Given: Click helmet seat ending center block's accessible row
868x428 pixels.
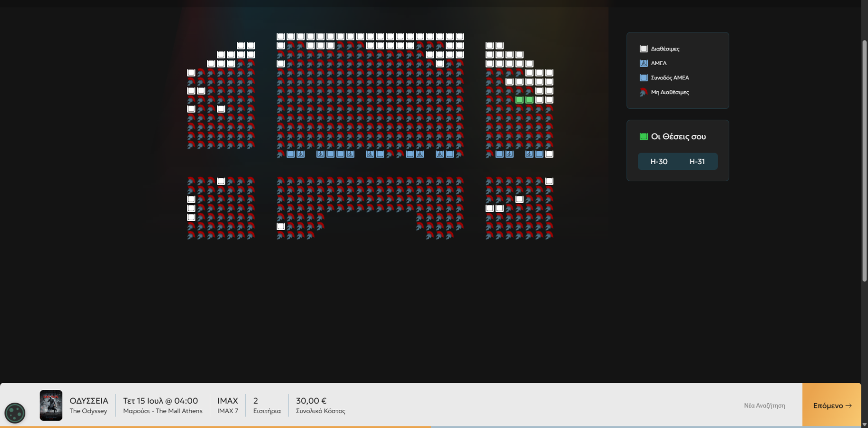Looking at the screenshot, I should coord(459,154).
